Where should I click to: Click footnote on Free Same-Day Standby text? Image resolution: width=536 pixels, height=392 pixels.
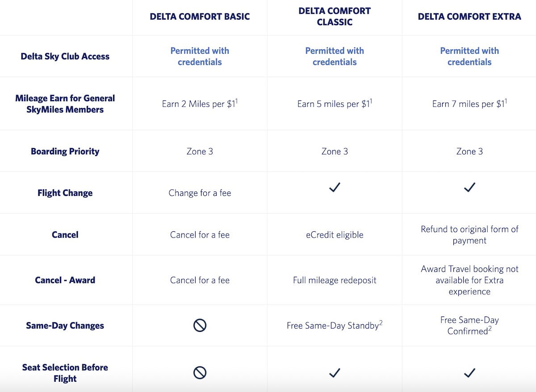[381, 323]
